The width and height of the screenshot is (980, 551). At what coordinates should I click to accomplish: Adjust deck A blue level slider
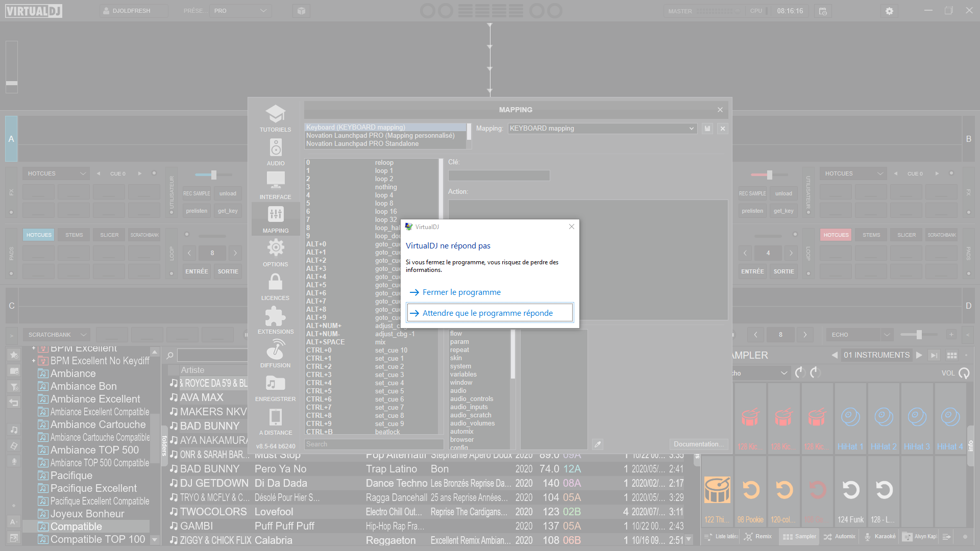click(213, 175)
